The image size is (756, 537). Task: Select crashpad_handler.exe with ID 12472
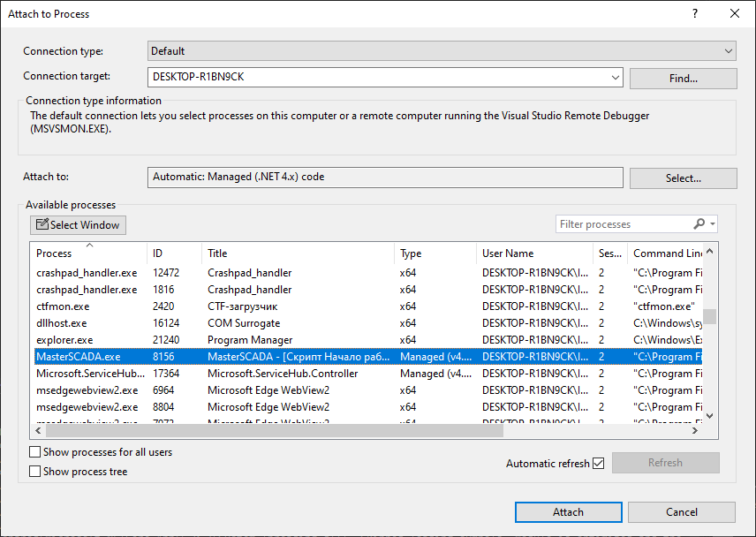(x=368, y=273)
